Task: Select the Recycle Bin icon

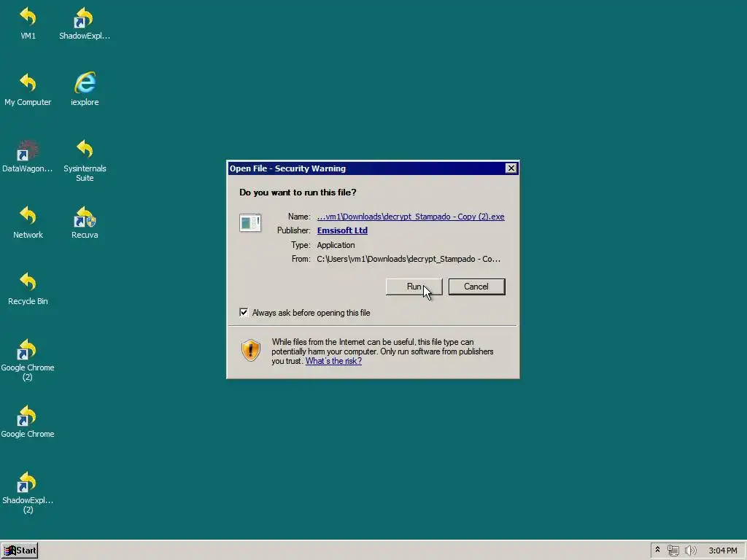Action: (x=28, y=288)
